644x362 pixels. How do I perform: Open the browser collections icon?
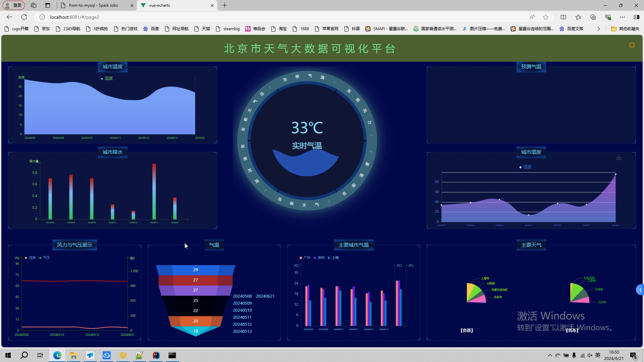pos(593,17)
